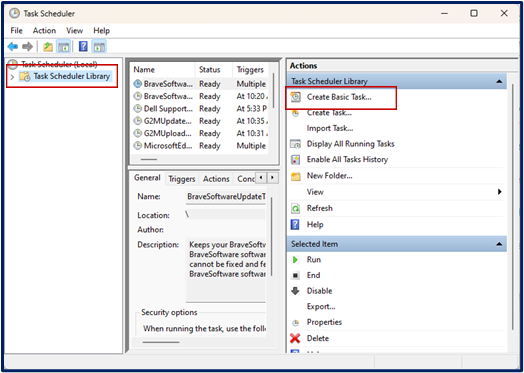Click the Create Basic Task icon
524x373 pixels.
[x=295, y=97]
